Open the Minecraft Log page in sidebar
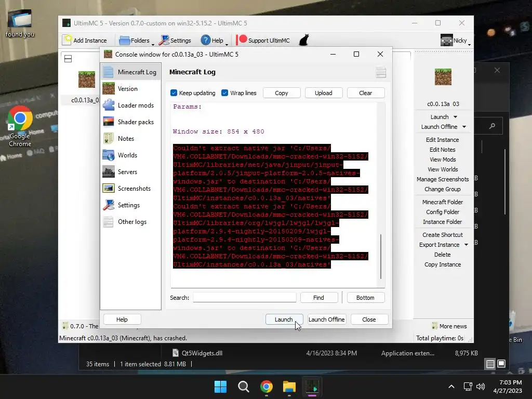This screenshot has height=399, width=532. pos(130,72)
